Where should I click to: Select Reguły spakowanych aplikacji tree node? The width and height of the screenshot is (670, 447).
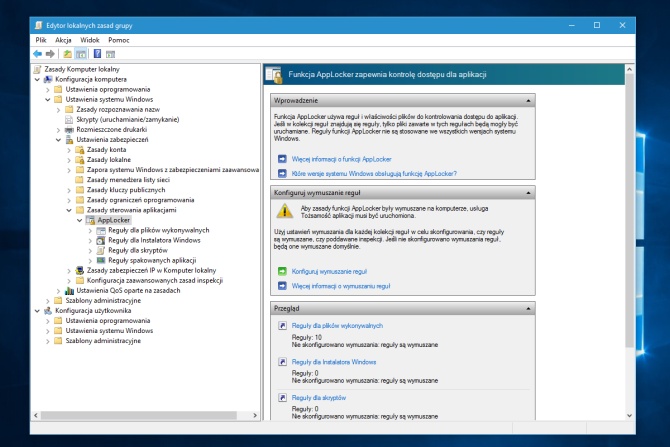tap(151, 260)
